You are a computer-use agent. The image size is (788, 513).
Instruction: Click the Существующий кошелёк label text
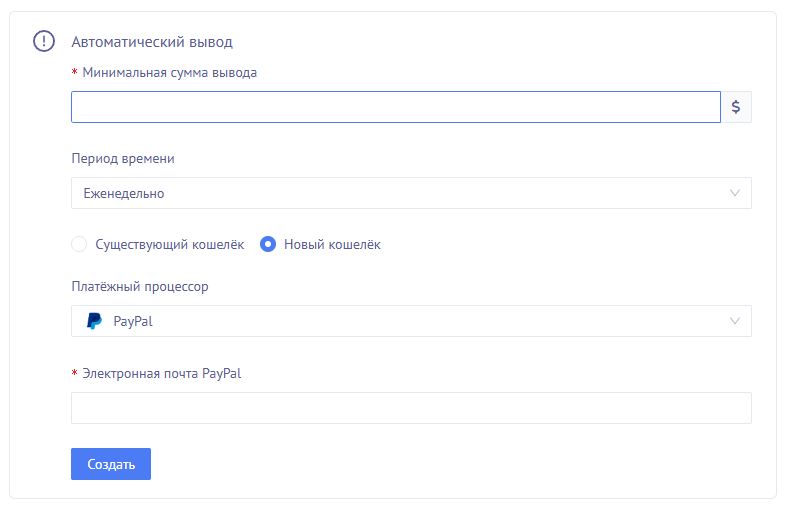click(169, 244)
